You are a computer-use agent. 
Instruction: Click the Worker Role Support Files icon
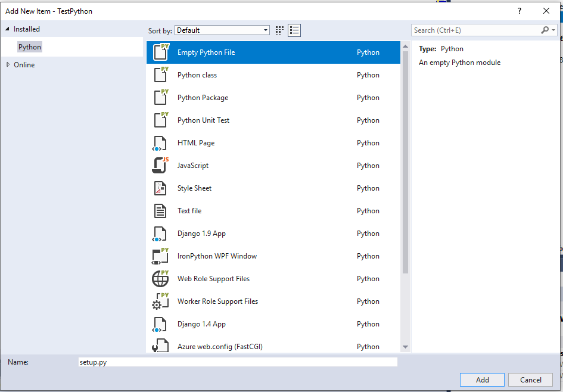(160, 301)
